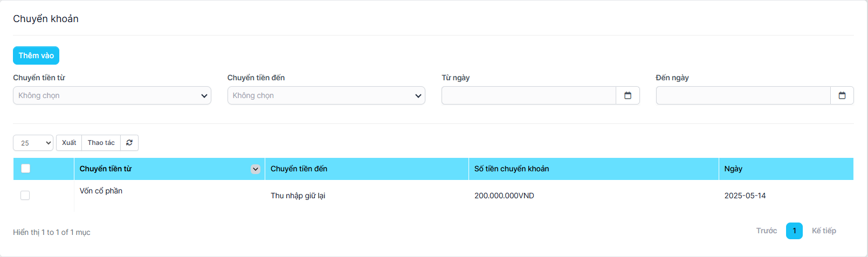Sort by Ngày column header

[733, 169]
